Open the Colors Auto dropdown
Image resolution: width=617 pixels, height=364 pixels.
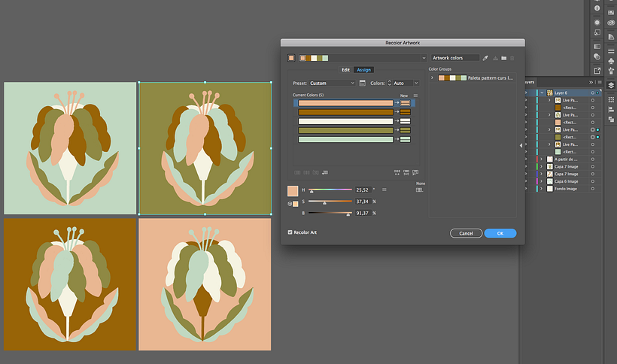pyautogui.click(x=405, y=83)
